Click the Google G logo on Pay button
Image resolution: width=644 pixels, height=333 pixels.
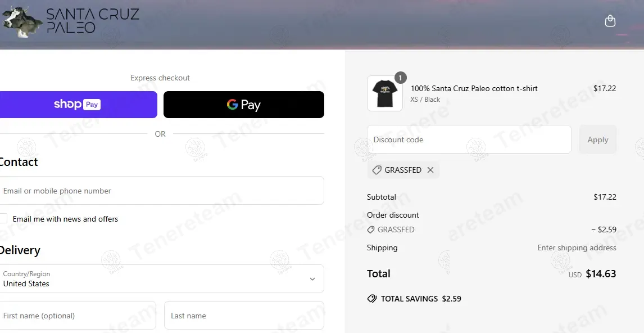[233, 105]
